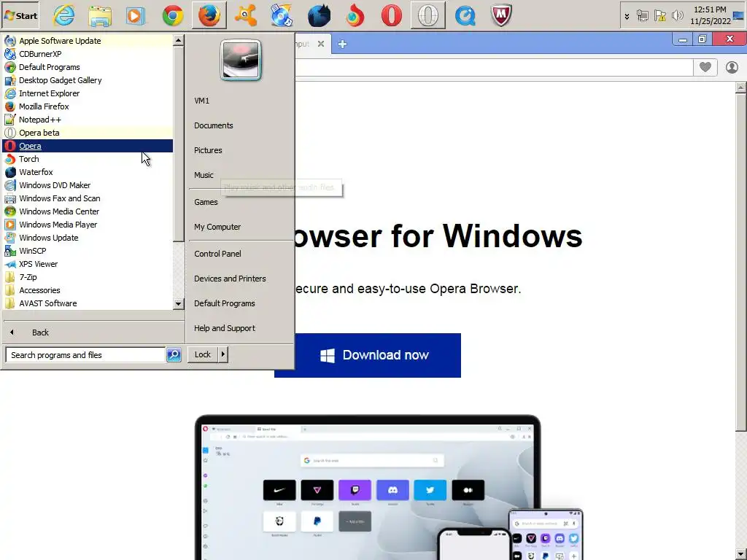Launch red Opera icon in taskbar
The width and height of the screenshot is (747, 560).
pyautogui.click(x=391, y=15)
